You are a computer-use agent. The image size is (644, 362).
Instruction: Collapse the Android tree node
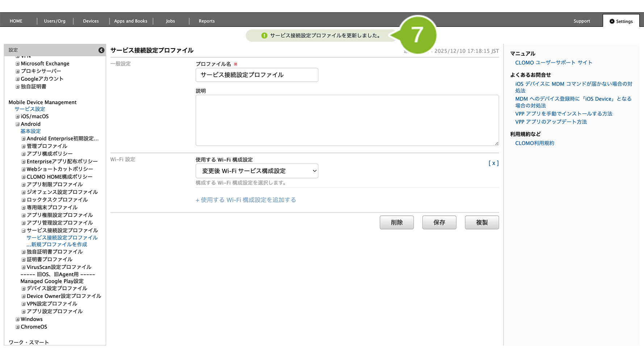click(17, 124)
